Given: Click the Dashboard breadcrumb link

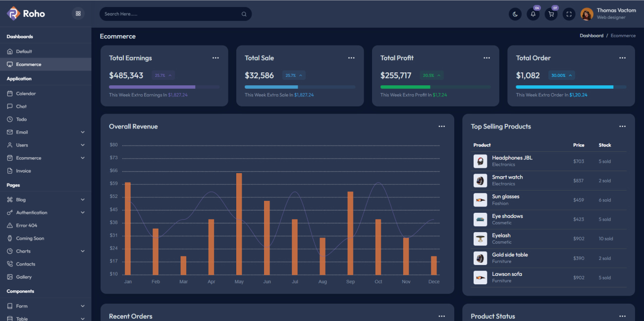Looking at the screenshot, I should click(591, 35).
